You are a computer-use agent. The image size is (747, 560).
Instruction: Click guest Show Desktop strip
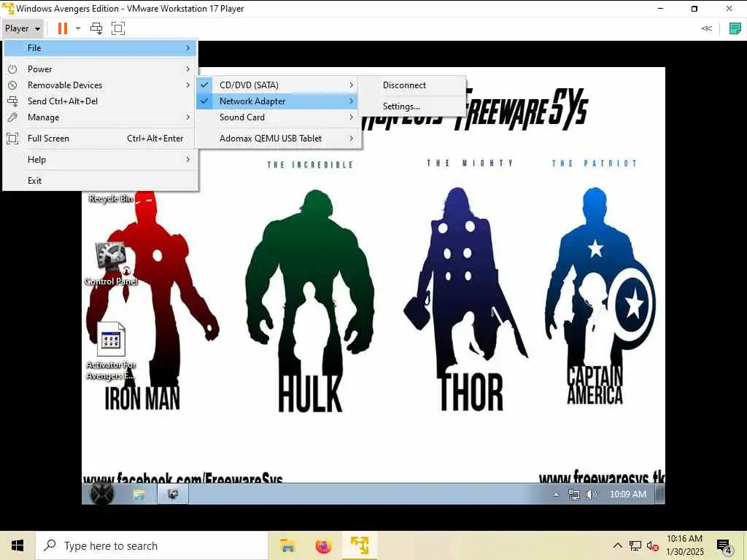[660, 494]
